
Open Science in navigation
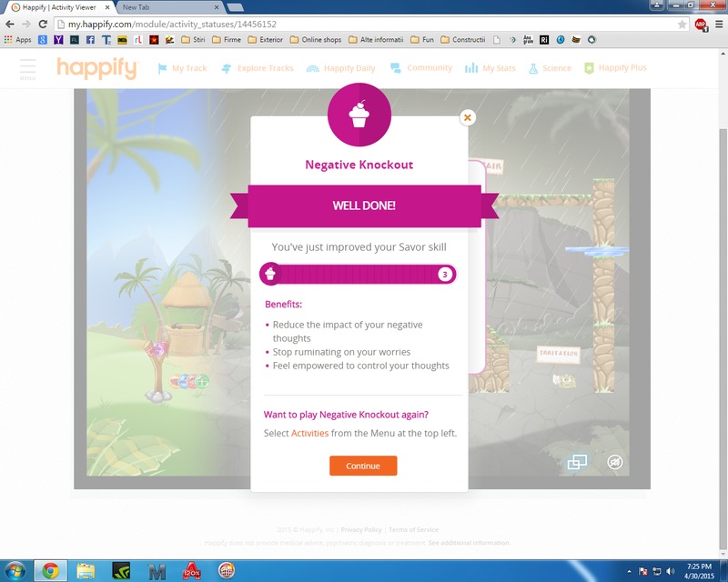coord(551,68)
